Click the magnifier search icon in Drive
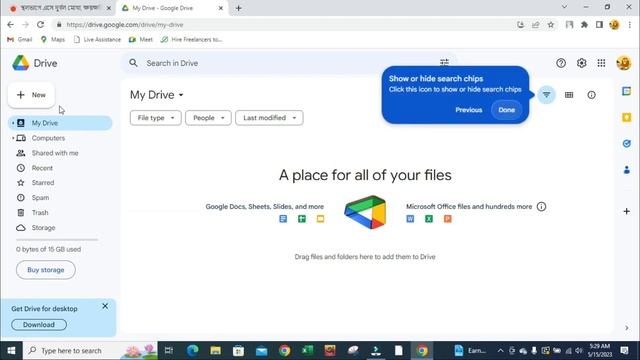The image size is (640, 360). pyautogui.click(x=133, y=63)
